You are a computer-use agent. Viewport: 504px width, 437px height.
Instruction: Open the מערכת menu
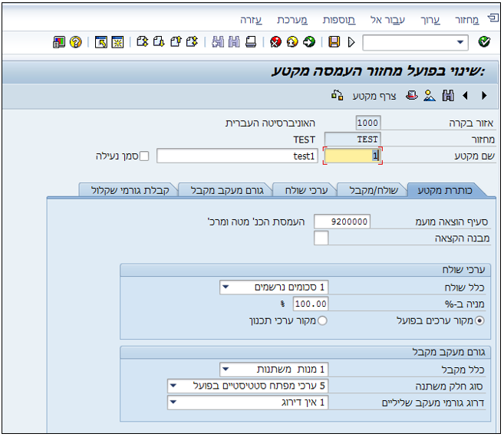click(292, 20)
